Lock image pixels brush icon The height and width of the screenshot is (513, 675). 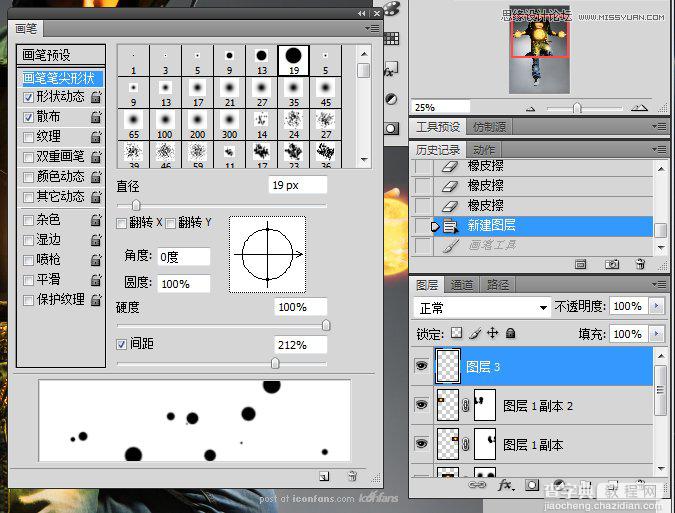[x=475, y=333]
